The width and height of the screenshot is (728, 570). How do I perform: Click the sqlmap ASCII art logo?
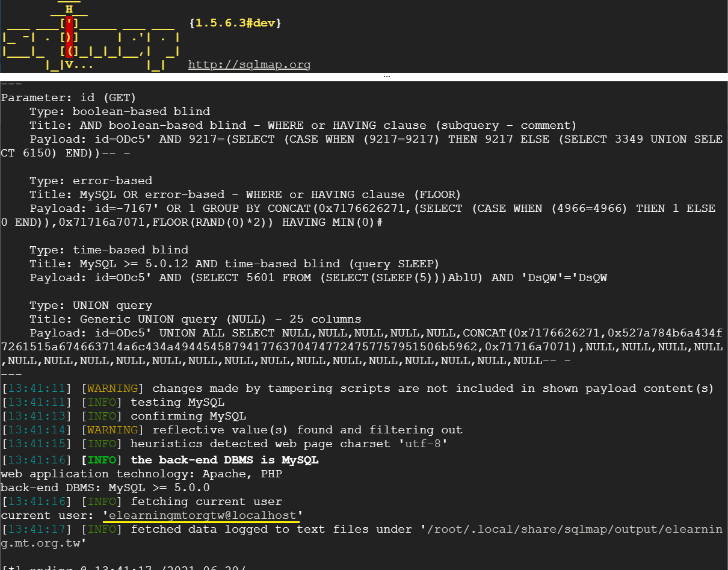click(91, 36)
